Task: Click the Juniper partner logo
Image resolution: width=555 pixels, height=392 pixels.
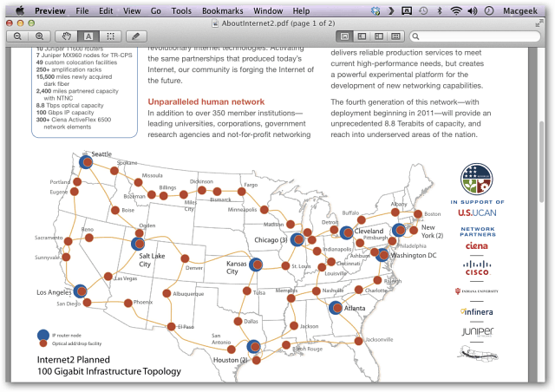Action: click(477, 331)
